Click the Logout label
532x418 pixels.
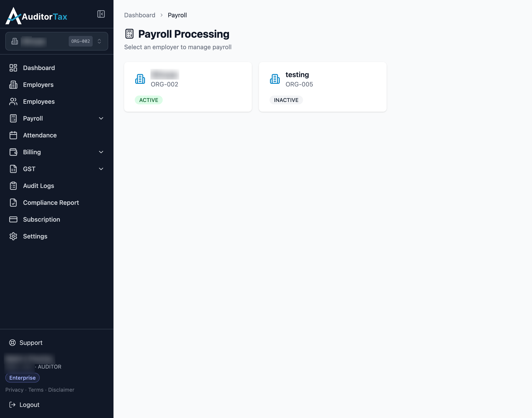pos(29,405)
